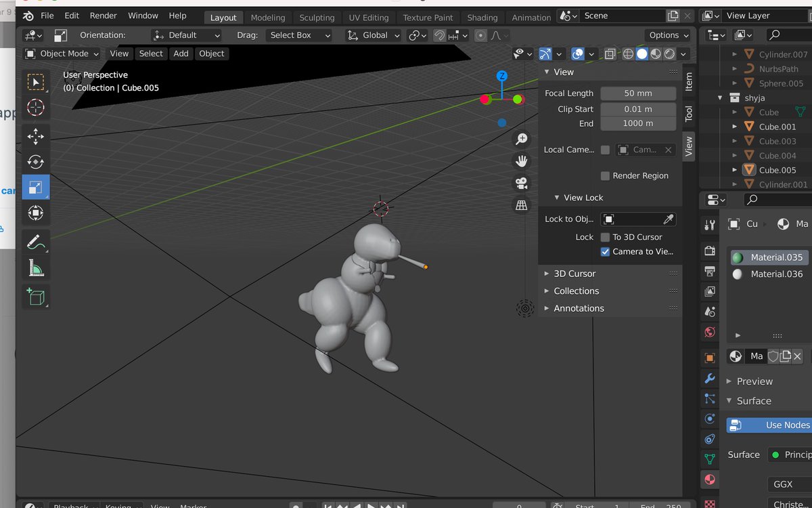
Task: Enable Lock To 3D Cursor checkbox
Action: pos(605,237)
